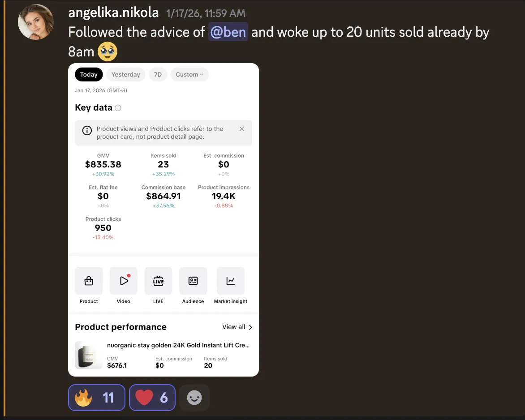Click the @ben mention
525x420 pixels.
coord(228,32)
